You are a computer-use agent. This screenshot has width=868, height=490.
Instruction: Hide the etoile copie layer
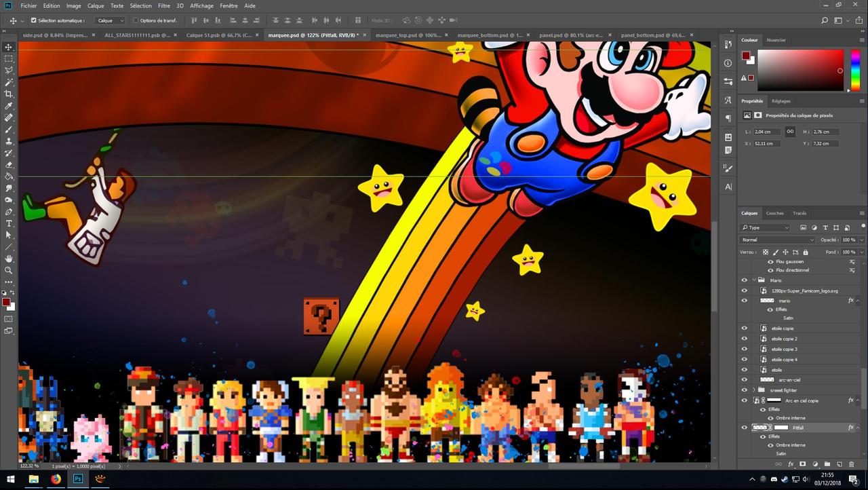tap(744, 328)
